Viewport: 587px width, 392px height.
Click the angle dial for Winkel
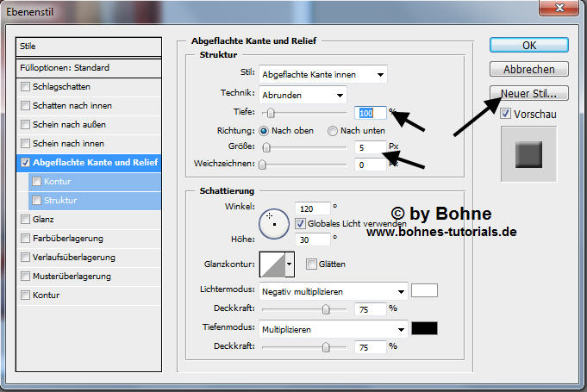tap(272, 221)
